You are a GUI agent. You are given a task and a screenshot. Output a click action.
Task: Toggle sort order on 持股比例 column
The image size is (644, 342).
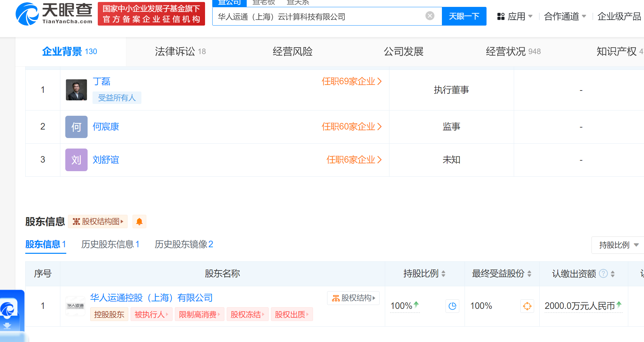coord(444,274)
